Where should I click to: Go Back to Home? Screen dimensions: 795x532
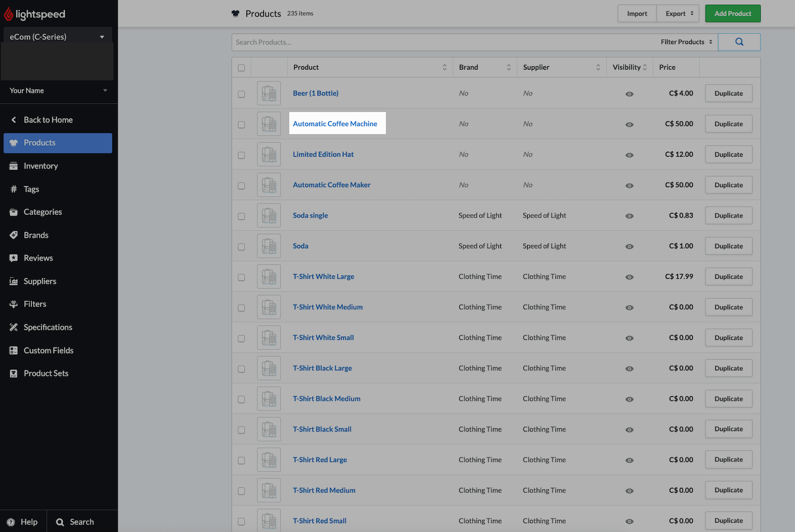click(x=48, y=119)
